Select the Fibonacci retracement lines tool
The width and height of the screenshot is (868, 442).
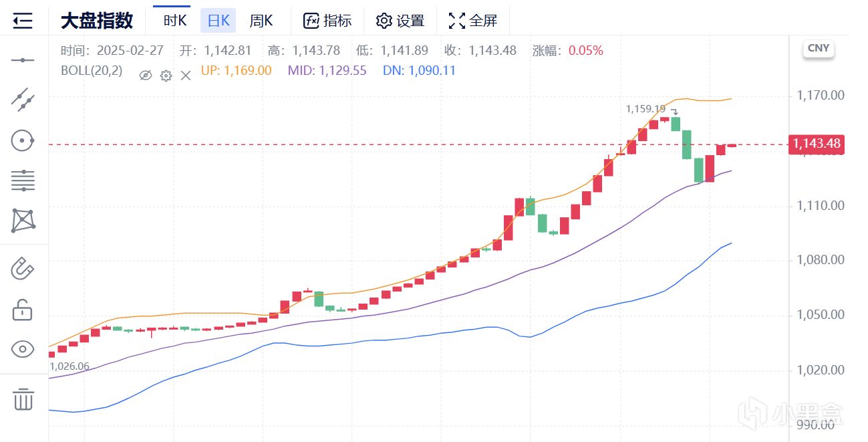[23, 180]
